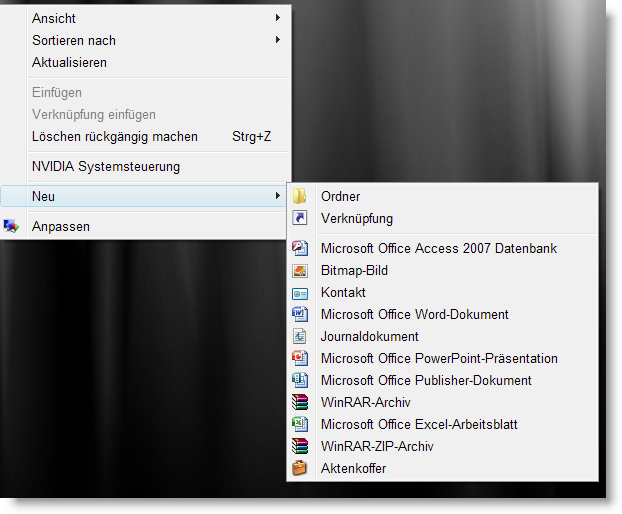Viewport: 622px width, 514px height.
Task: Select the highlighted Neu entry
Action: [x=144, y=196]
